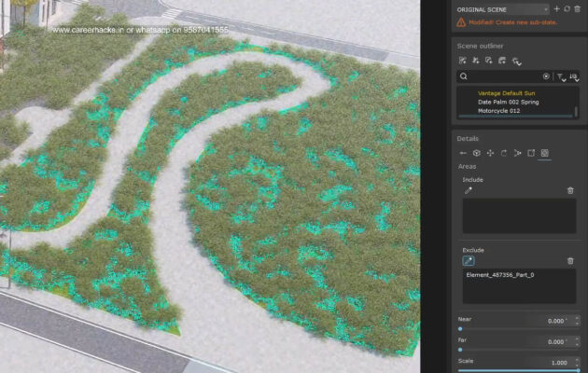The image size is (588, 373).
Task: Toggle the Exclude area eyedropper picker
Action: (469, 261)
